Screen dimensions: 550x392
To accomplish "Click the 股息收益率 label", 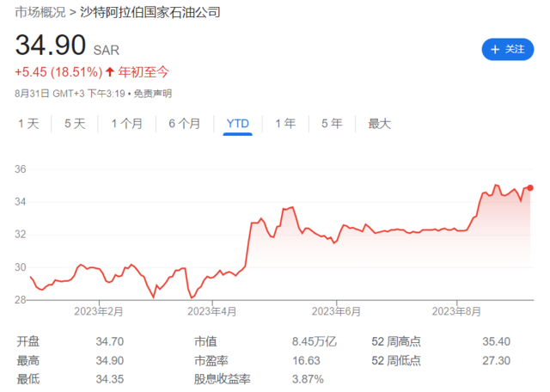I will pos(222,379).
